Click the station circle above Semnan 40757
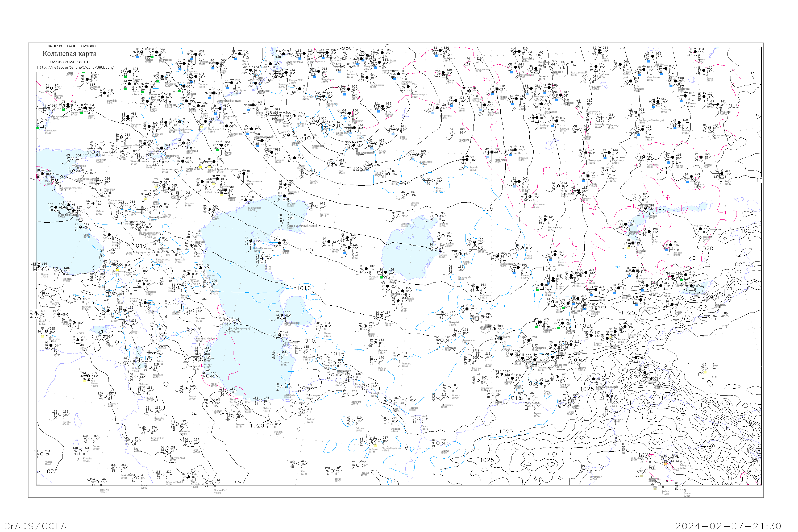 pos(271,424)
